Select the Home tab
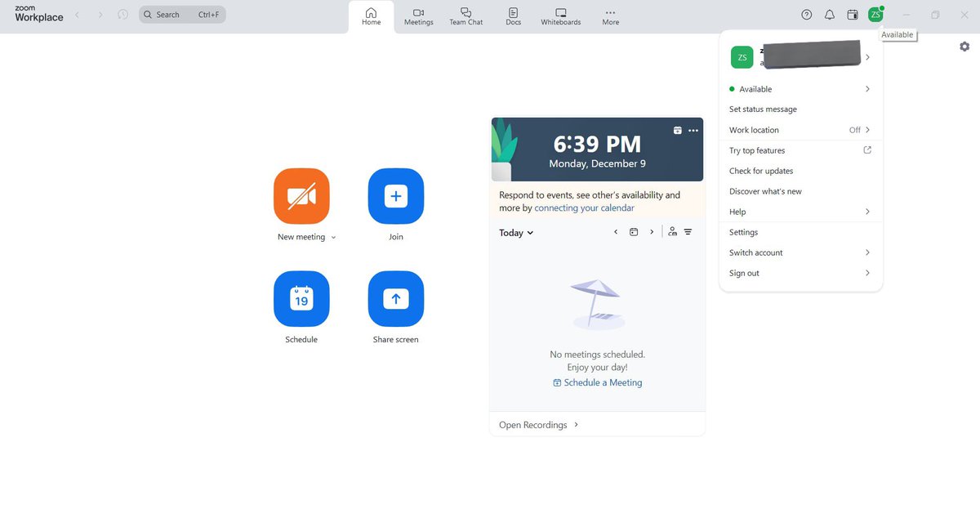Image resolution: width=980 pixels, height=518 pixels. pos(372,16)
